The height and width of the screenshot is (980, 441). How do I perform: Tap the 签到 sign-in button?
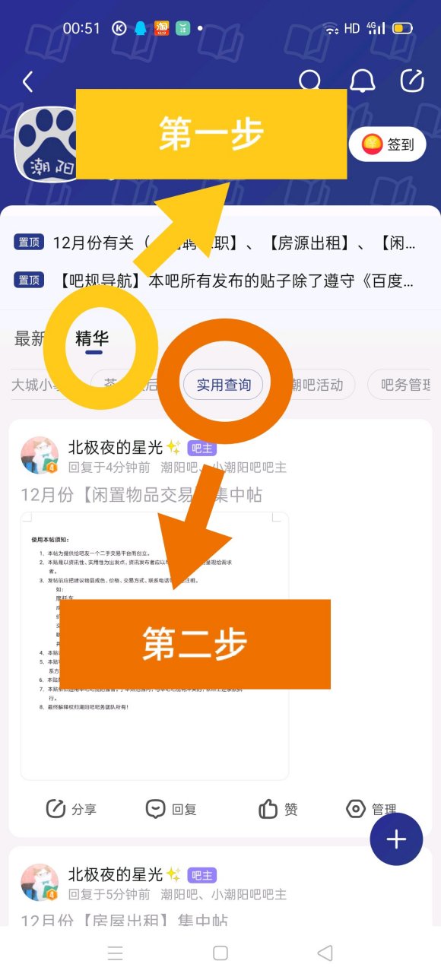[x=388, y=144]
